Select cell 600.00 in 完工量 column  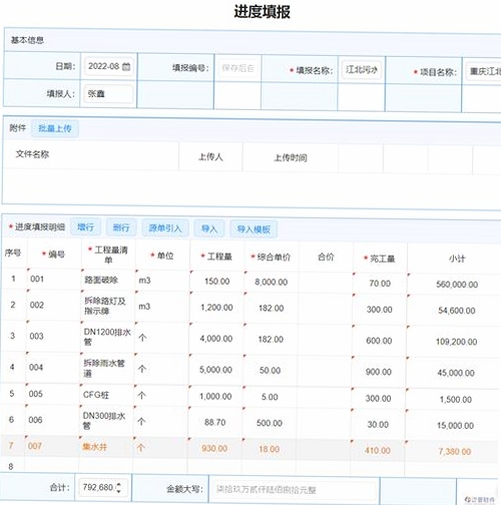[379, 341]
